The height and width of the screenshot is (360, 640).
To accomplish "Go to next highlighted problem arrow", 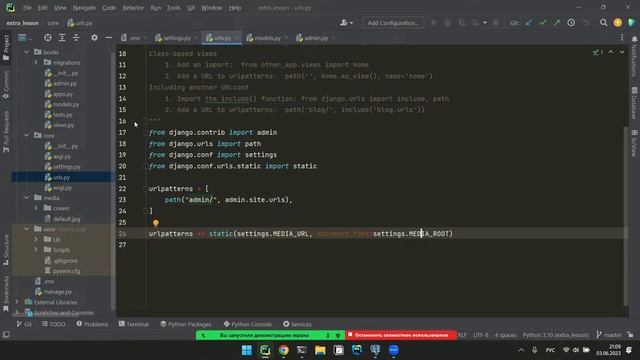I will click(x=622, y=52).
